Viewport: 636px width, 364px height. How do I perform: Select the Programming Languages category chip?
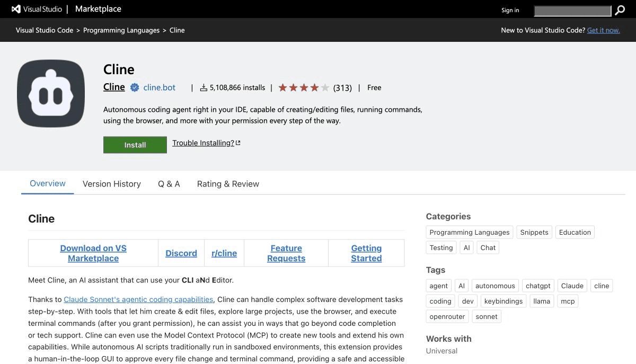tap(470, 232)
